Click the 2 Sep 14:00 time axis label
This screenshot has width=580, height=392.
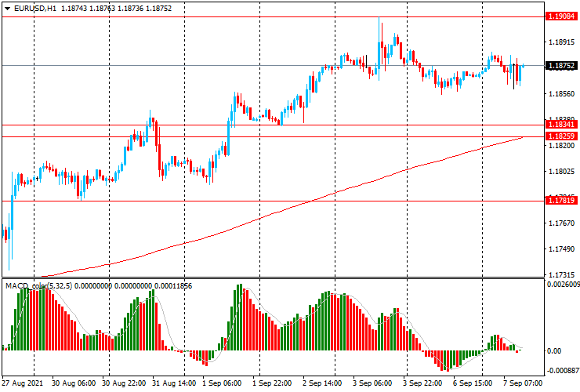(x=322, y=383)
